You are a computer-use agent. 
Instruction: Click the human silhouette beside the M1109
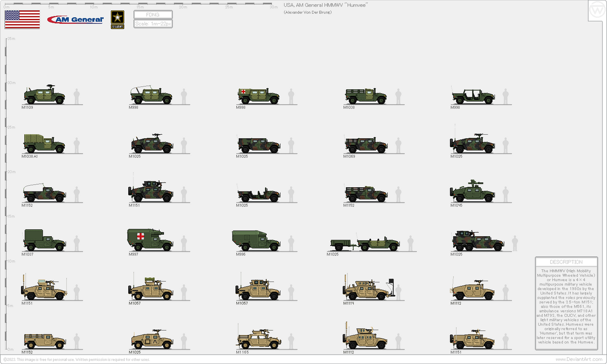(x=77, y=96)
